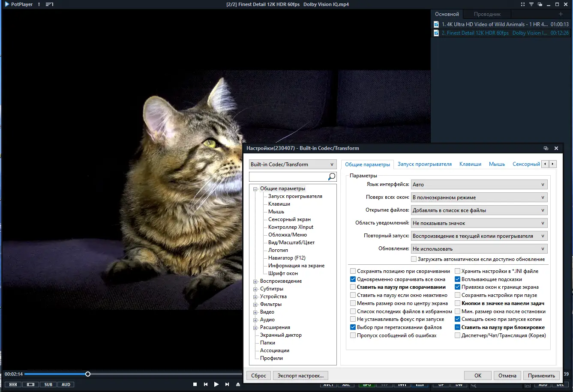Select the "Основной" playlist tab
The image size is (573, 392).
(x=447, y=14)
